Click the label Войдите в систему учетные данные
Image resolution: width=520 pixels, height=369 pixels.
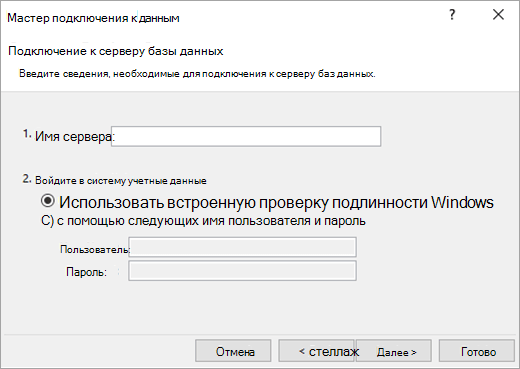point(121,181)
